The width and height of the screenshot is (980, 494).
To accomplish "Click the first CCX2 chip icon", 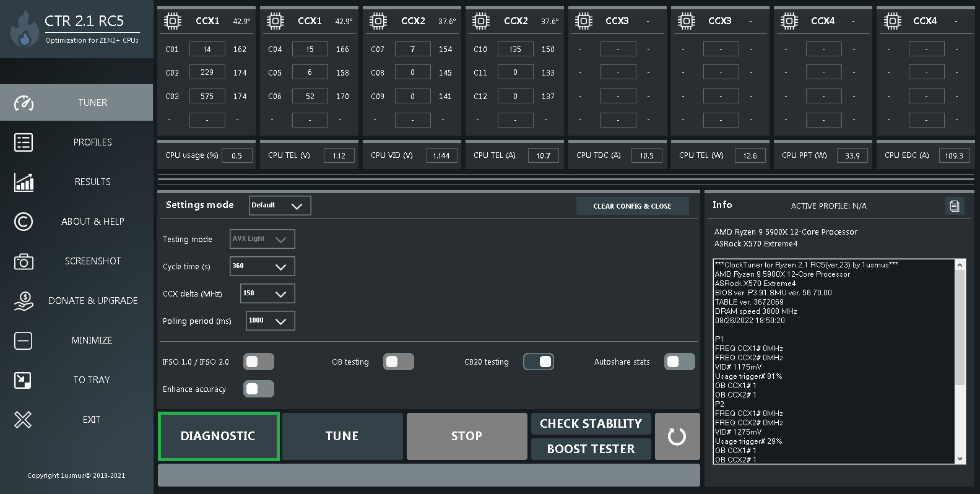I will tap(378, 21).
